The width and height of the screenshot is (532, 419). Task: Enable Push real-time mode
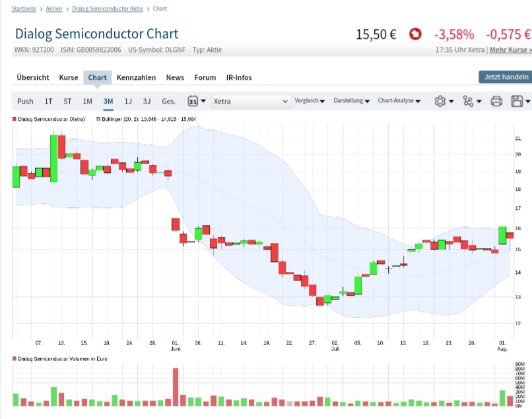click(25, 101)
